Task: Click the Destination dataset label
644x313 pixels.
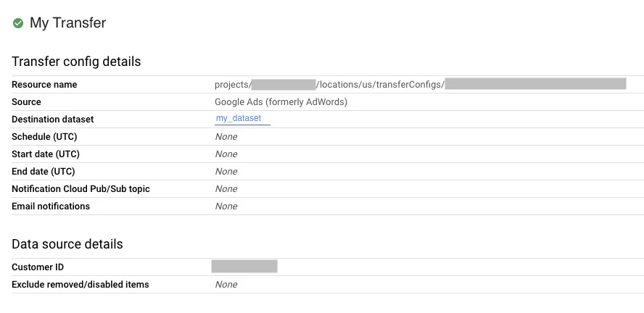Action: pyautogui.click(x=53, y=120)
